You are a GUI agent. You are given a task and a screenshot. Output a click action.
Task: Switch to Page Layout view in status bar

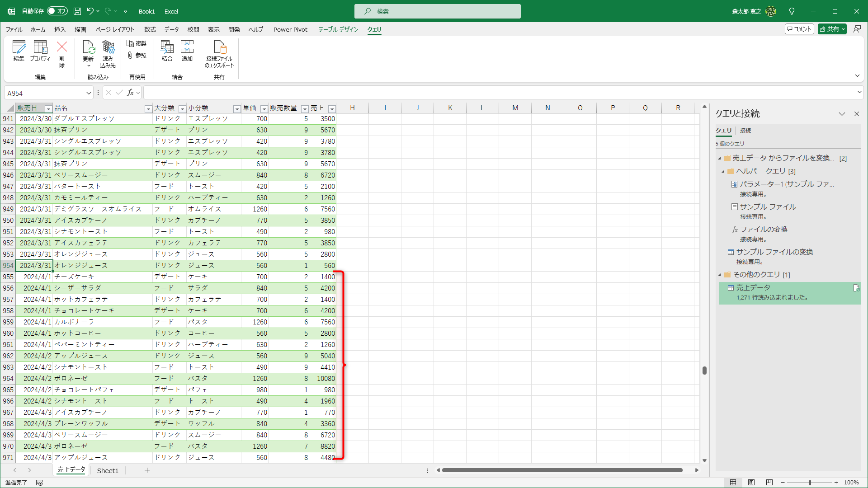pos(751,482)
